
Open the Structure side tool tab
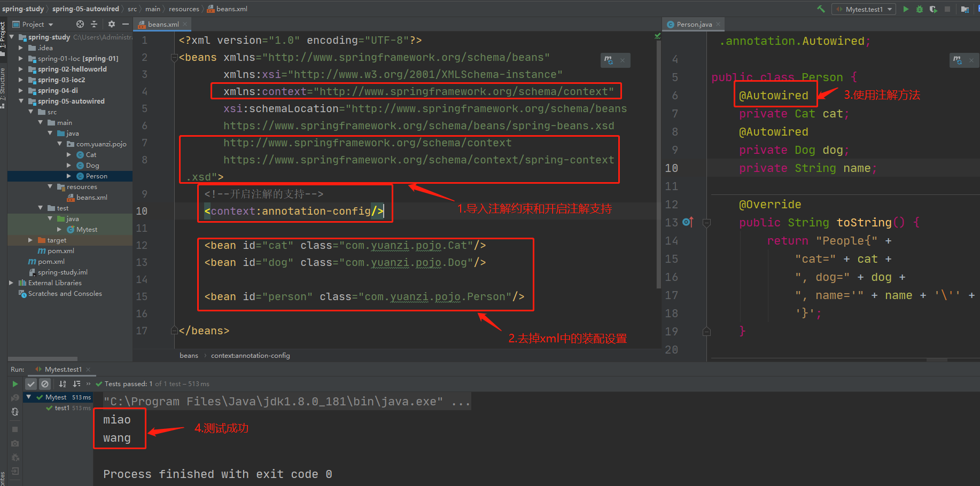point(3,87)
